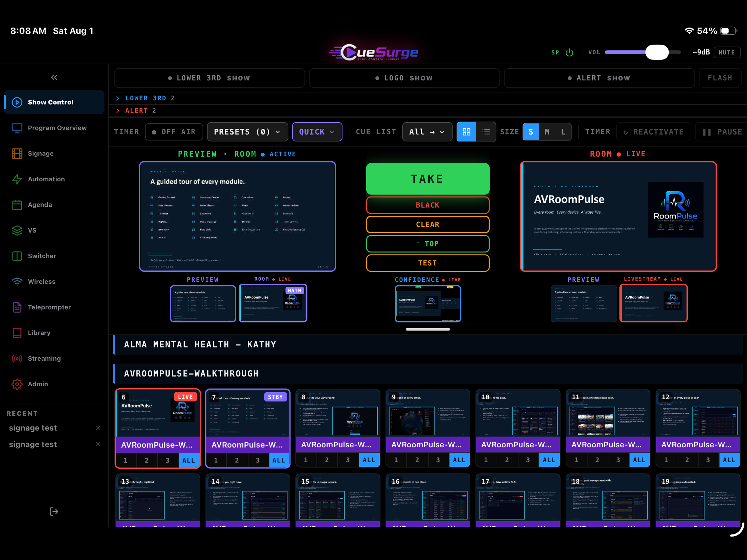Click the TEST button
The image size is (747, 560).
[x=428, y=263]
